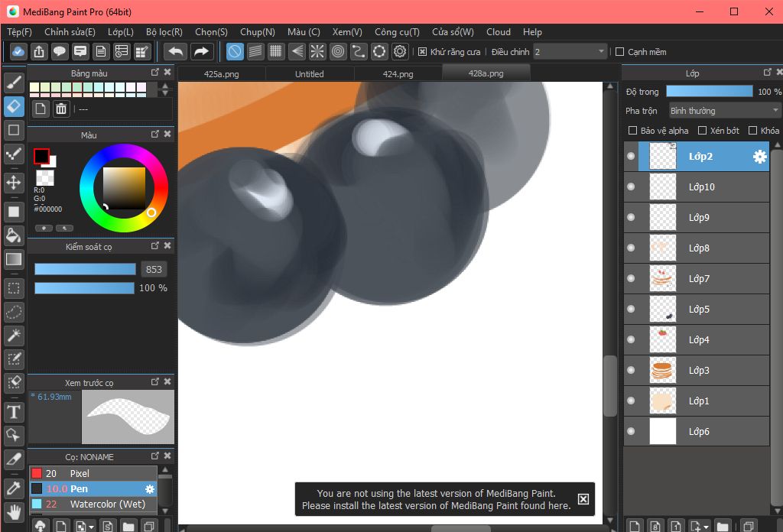783x532 pixels.
Task: Expand palette rows stepper arrows
Action: [165, 89]
